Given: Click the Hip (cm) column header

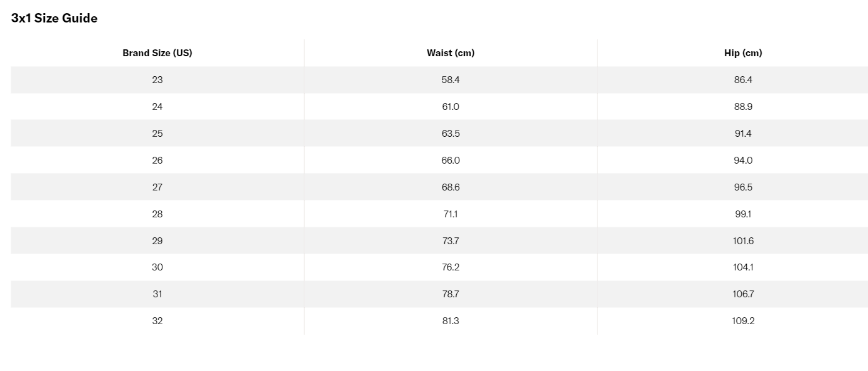Looking at the screenshot, I should (743, 53).
